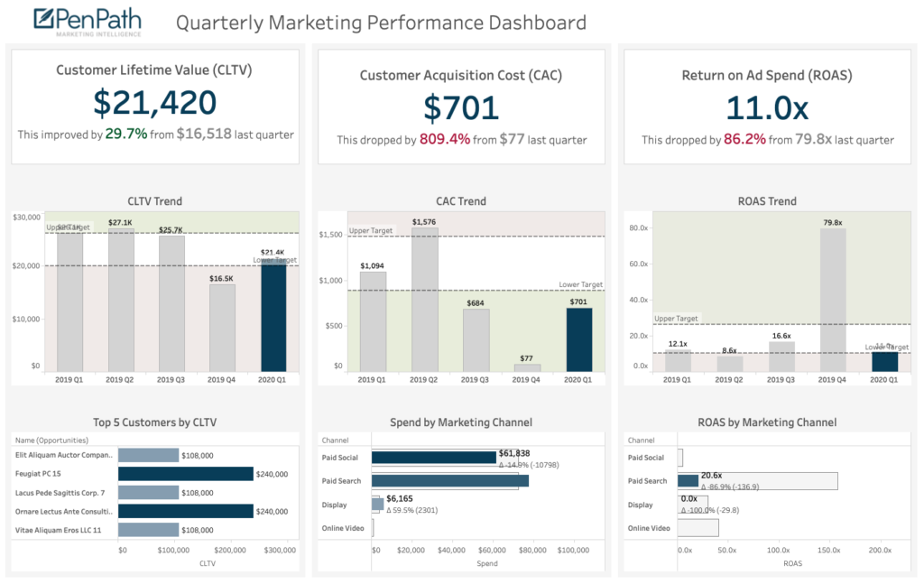Image resolution: width=924 pixels, height=584 pixels.
Task: Click the 11.0x ROAS figure
Action: point(766,105)
